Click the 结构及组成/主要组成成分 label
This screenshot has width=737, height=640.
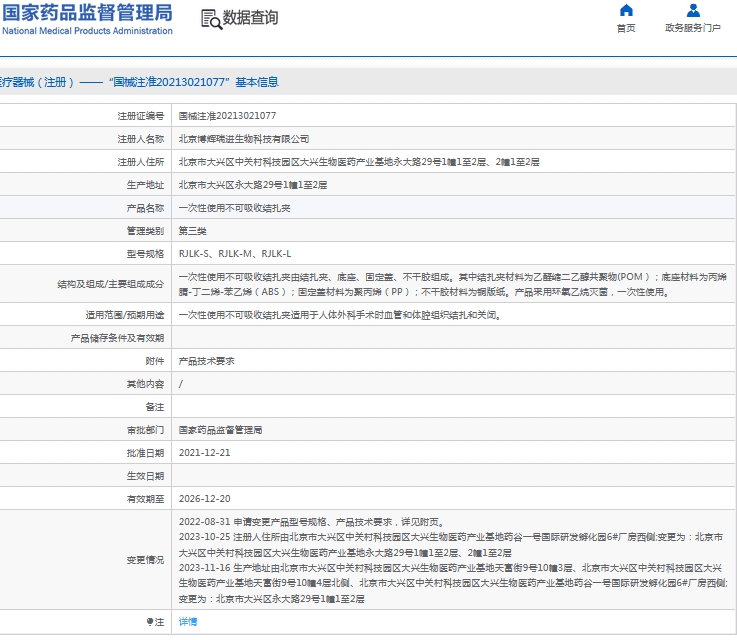point(110,284)
